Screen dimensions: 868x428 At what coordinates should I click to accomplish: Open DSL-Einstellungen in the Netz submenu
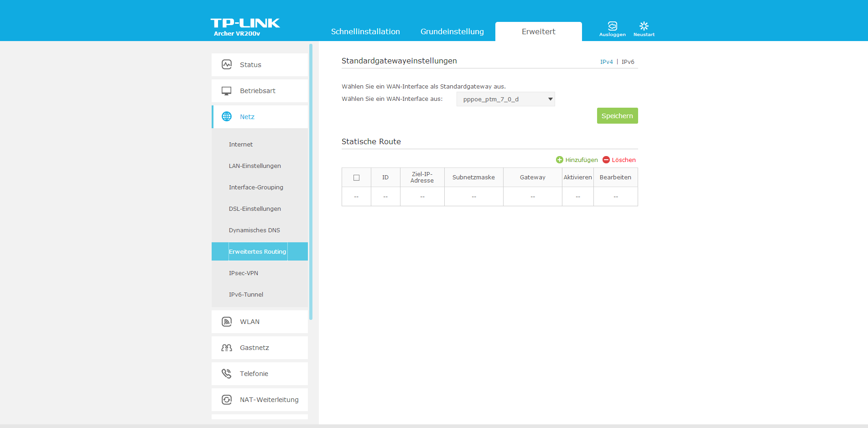[x=255, y=209]
